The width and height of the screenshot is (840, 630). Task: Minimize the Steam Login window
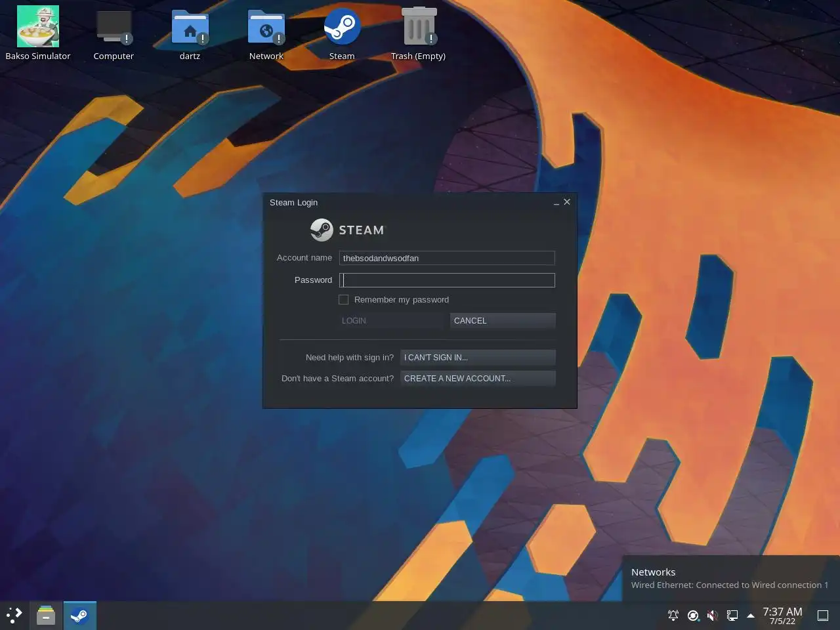[556, 203]
